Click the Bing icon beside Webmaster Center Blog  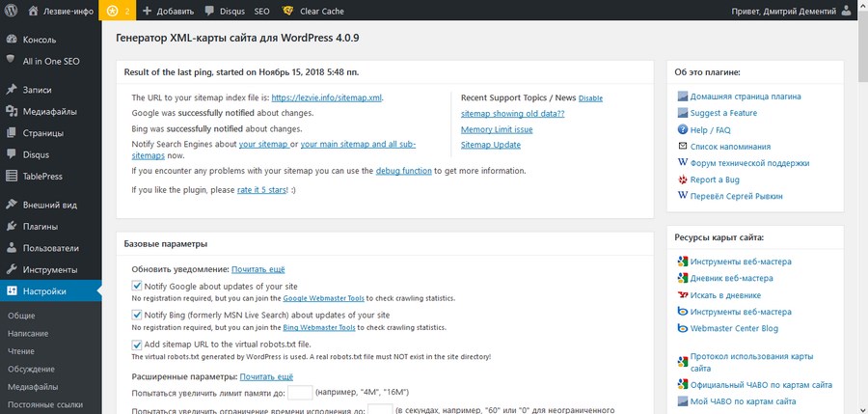(x=683, y=328)
